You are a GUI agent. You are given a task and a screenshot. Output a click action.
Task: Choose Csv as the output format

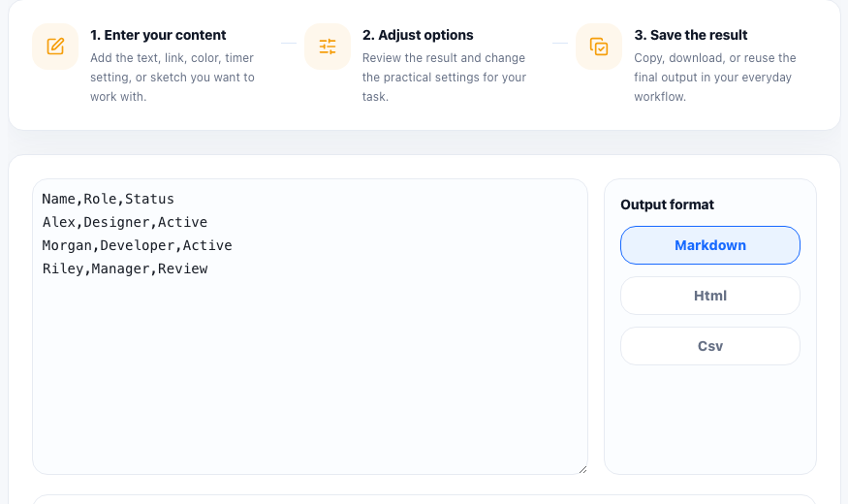click(710, 346)
